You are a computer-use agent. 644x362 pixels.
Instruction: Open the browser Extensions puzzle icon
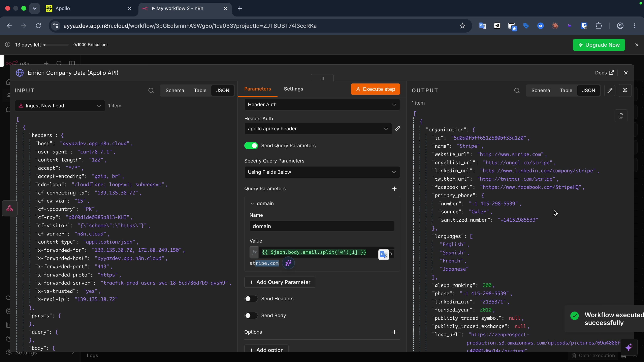tap(599, 26)
